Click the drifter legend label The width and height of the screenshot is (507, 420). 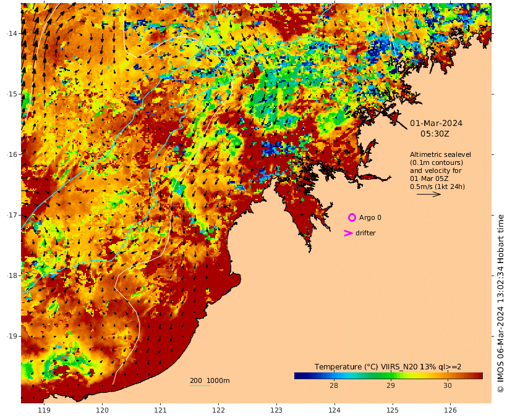point(365,233)
